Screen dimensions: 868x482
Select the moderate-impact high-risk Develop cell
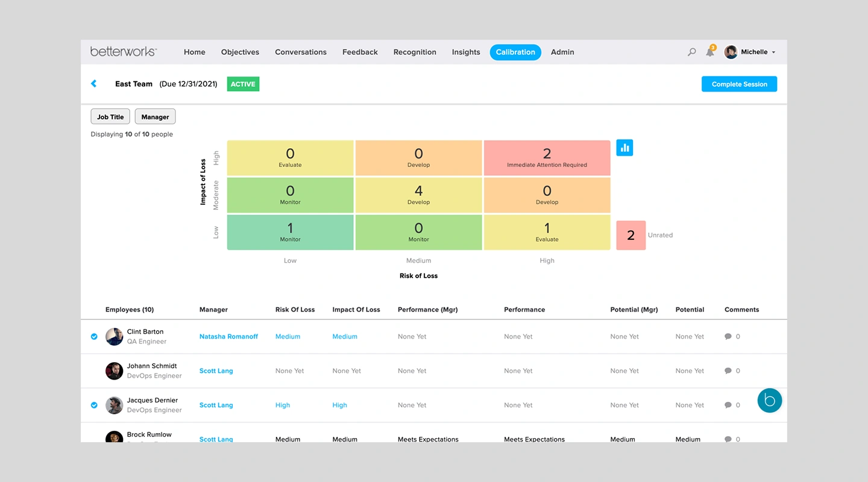[x=547, y=195]
